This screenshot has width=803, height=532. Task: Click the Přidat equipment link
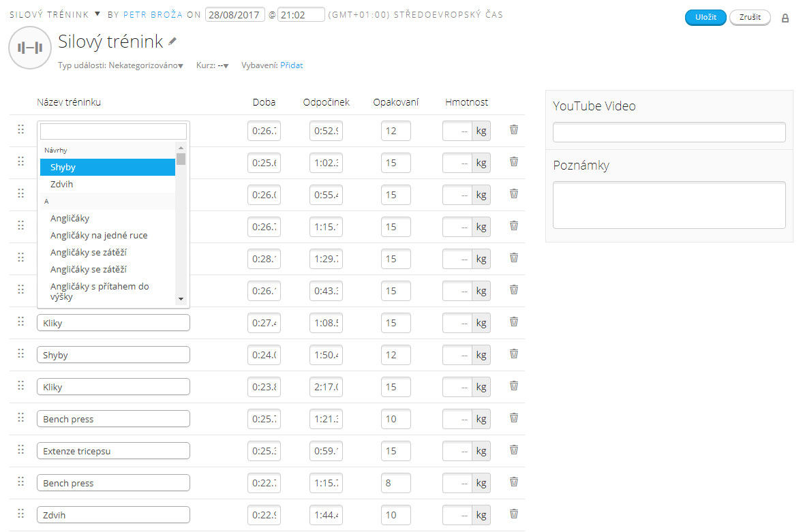pyautogui.click(x=291, y=66)
